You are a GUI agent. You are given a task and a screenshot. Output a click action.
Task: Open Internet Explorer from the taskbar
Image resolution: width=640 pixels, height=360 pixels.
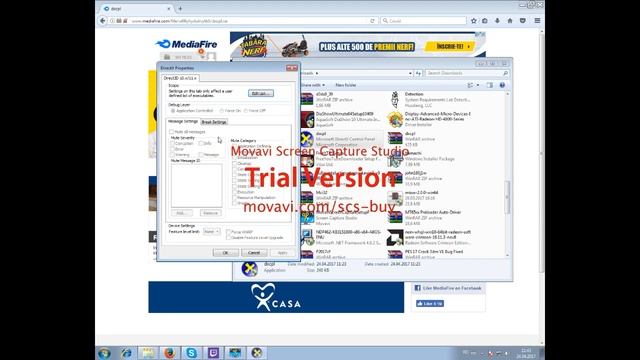coord(126,353)
